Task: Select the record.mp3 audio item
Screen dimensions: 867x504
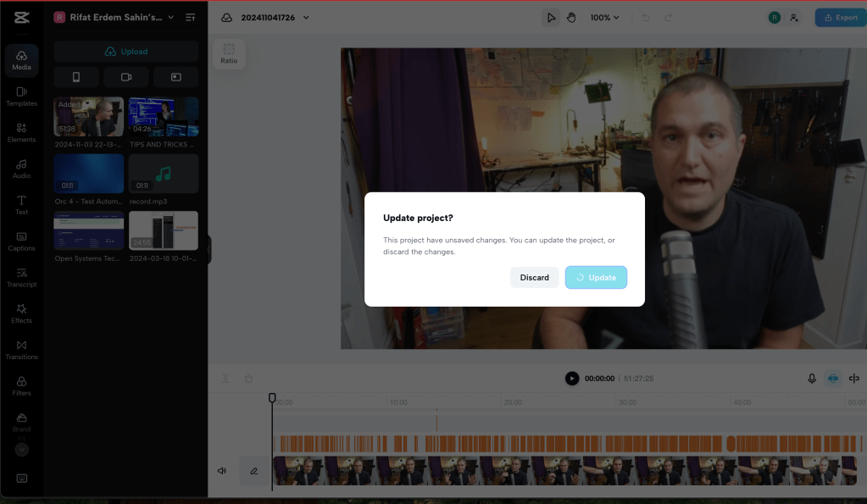Action: pos(164,174)
